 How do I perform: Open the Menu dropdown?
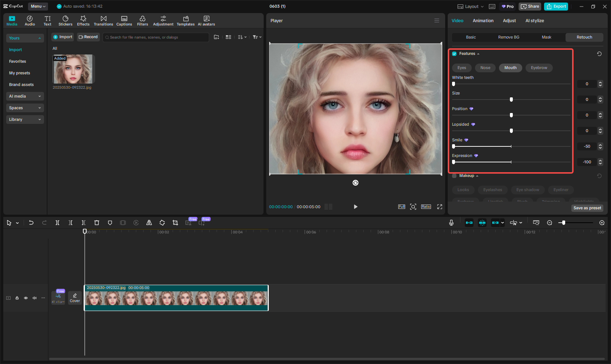[x=38, y=6]
